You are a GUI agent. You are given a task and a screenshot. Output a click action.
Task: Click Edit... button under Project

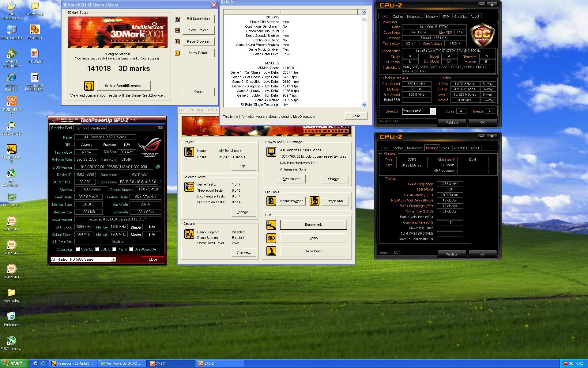tap(243, 166)
